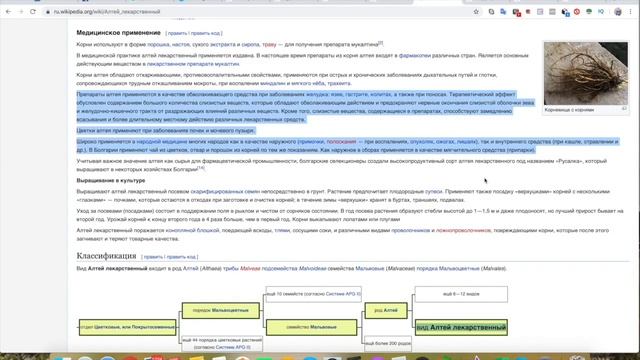Screen dimensions: 640x360
Task: Click the overlapping-squares extension icon
Action: coord(491,12)
